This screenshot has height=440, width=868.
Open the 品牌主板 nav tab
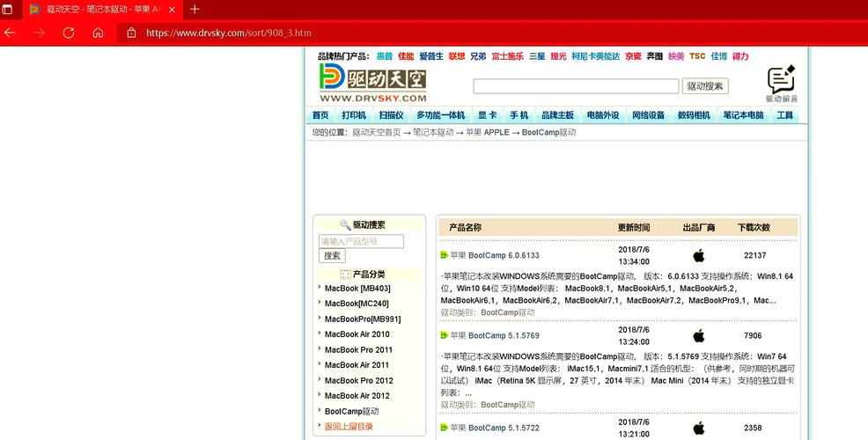click(557, 115)
